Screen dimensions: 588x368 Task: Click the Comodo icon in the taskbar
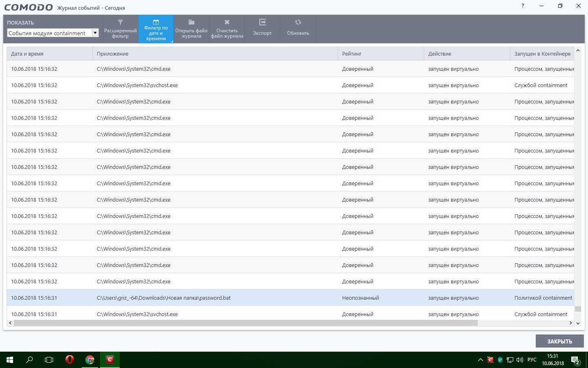pos(110,360)
